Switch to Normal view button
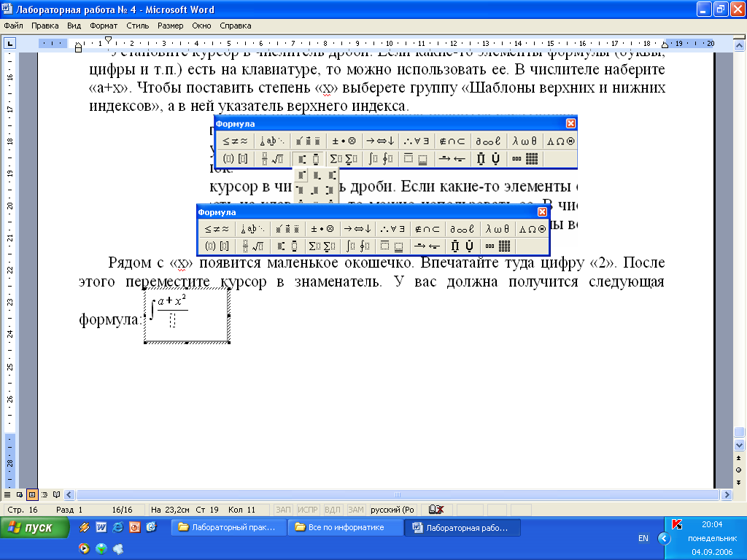 7,495
